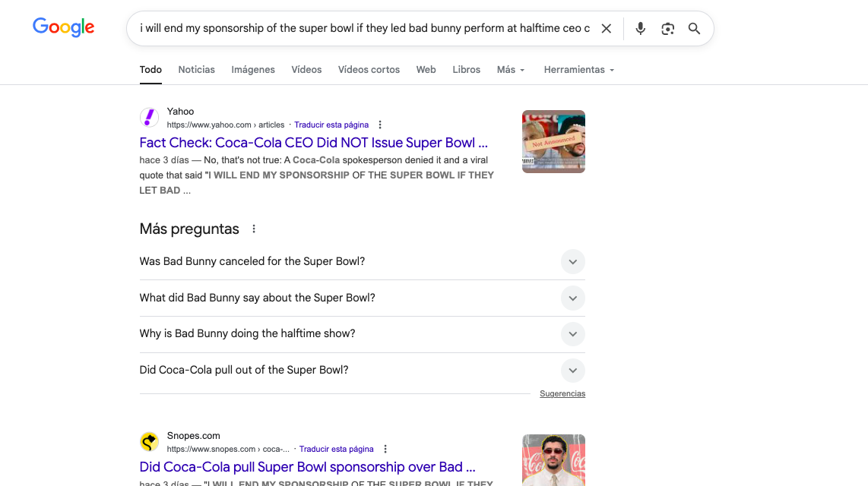This screenshot has height=486, width=868.
Task: Click the Yahoo article thumbnail image
Action: tap(553, 141)
